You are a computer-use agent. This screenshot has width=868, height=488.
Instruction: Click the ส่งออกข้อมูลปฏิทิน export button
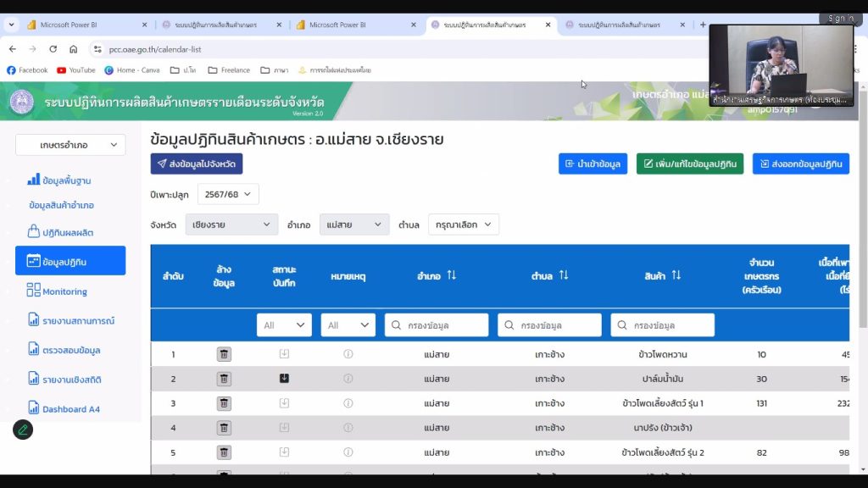coord(801,164)
